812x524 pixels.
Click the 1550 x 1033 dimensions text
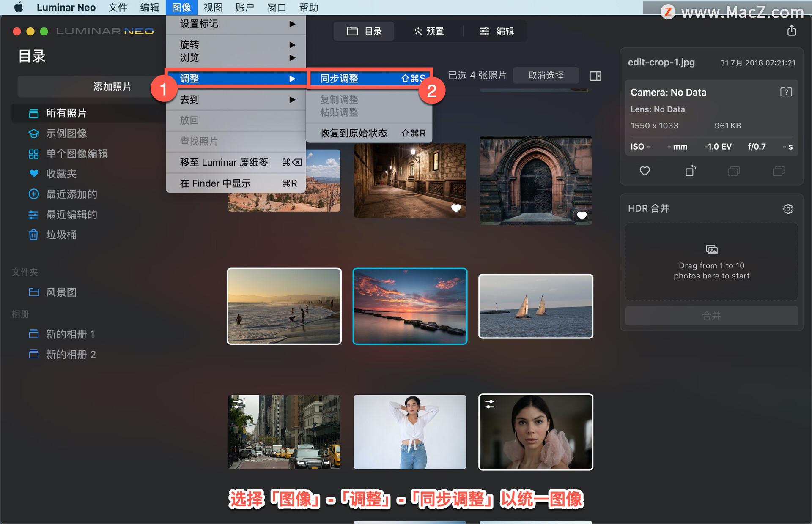pos(654,126)
